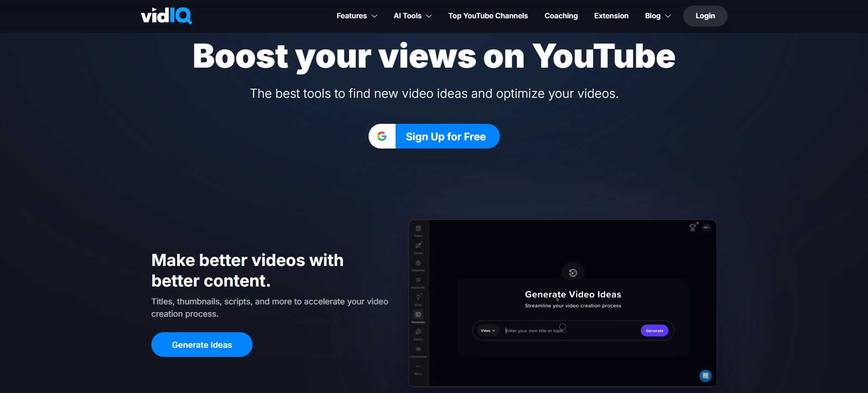Click the history icon above Generate Video Ideas
The height and width of the screenshot is (393, 868).
(x=573, y=273)
